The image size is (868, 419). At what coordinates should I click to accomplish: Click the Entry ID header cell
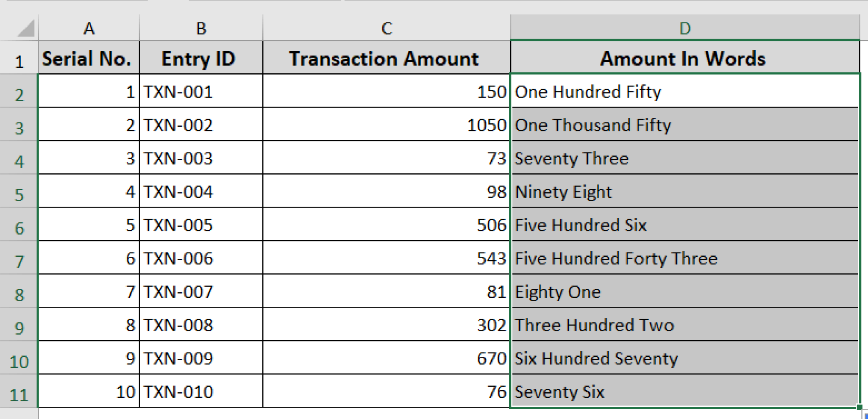(x=200, y=58)
